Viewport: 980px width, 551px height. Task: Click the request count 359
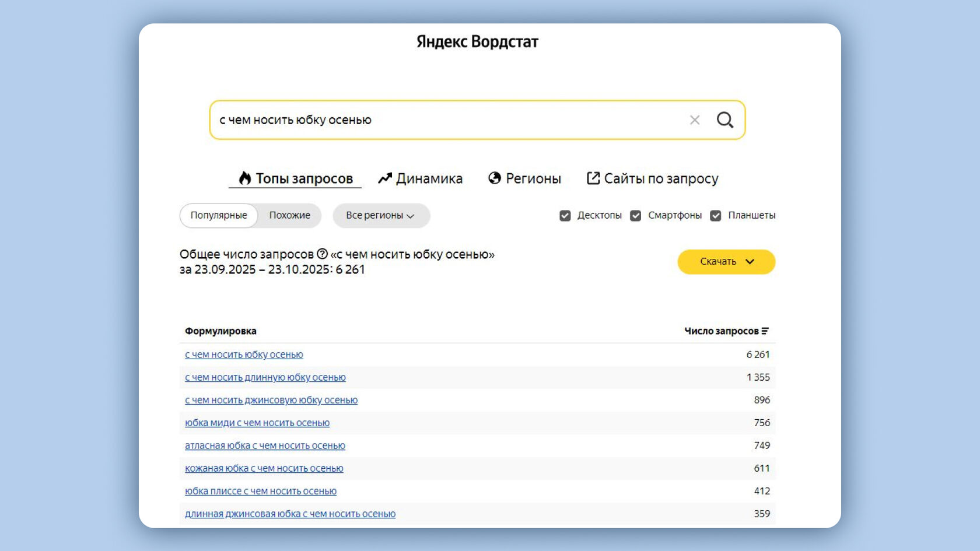tap(762, 514)
